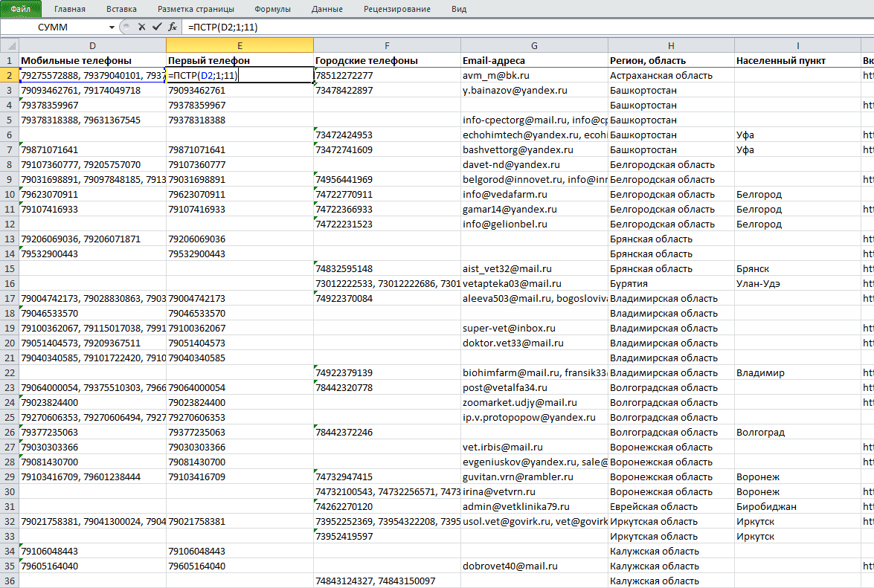The height and width of the screenshot is (588, 874).
Task: Select cell with guvitan.vrn@rambler.ru
Action: [x=534, y=476]
